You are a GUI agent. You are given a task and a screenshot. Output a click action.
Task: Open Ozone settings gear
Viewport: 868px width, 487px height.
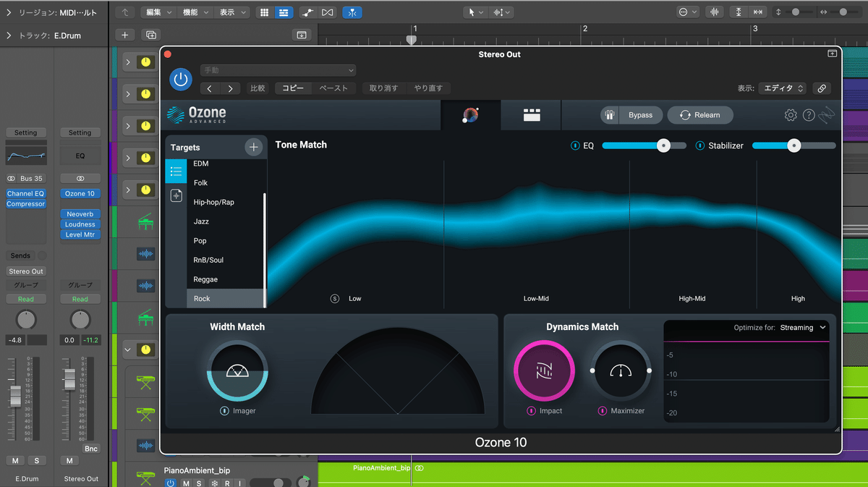[791, 115]
